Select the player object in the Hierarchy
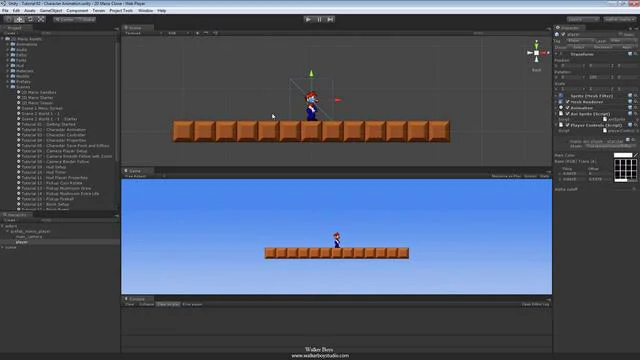The height and width of the screenshot is (360, 640). pyautogui.click(x=22, y=242)
